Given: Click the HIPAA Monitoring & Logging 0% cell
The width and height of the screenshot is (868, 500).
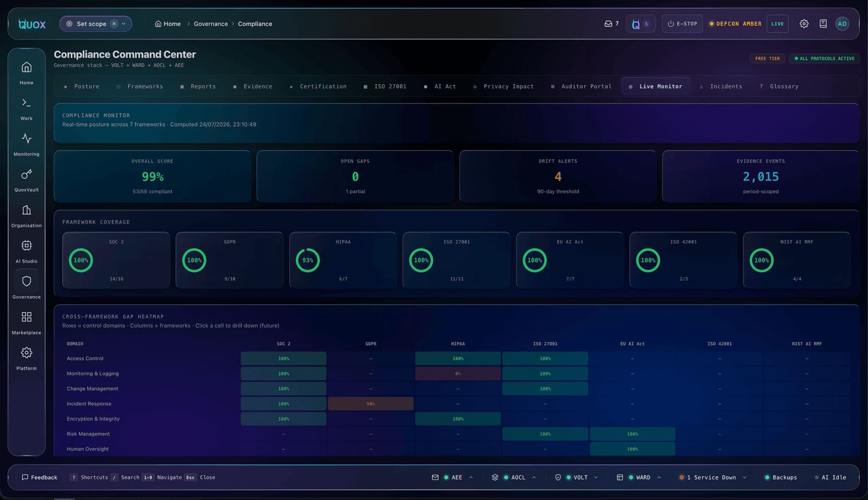Looking at the screenshot, I should (458, 374).
